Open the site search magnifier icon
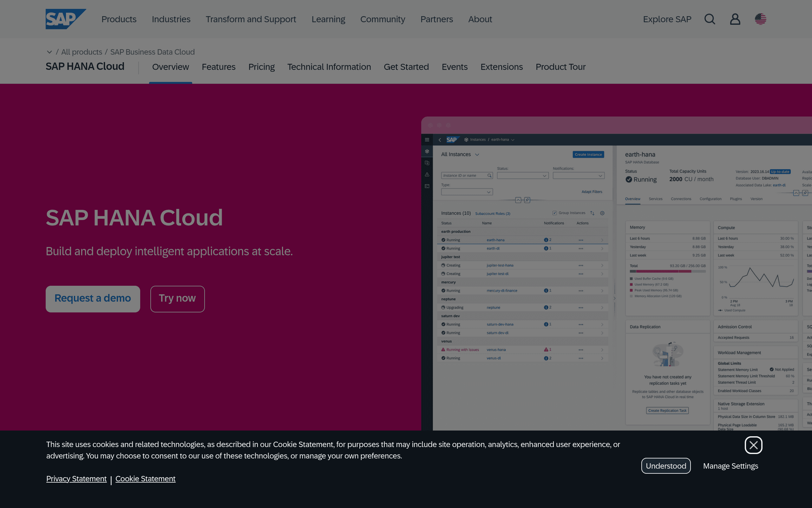This screenshot has height=508, width=812. (710, 19)
